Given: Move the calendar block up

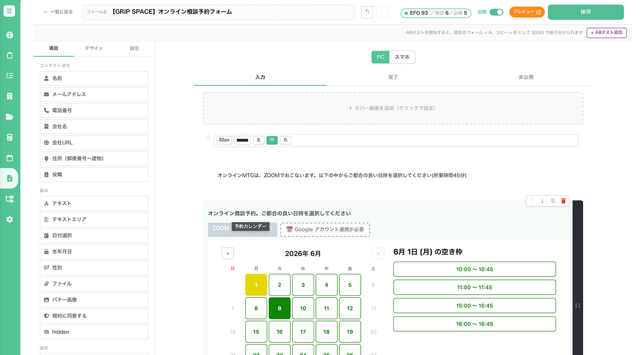Looking at the screenshot, I should 532,201.
